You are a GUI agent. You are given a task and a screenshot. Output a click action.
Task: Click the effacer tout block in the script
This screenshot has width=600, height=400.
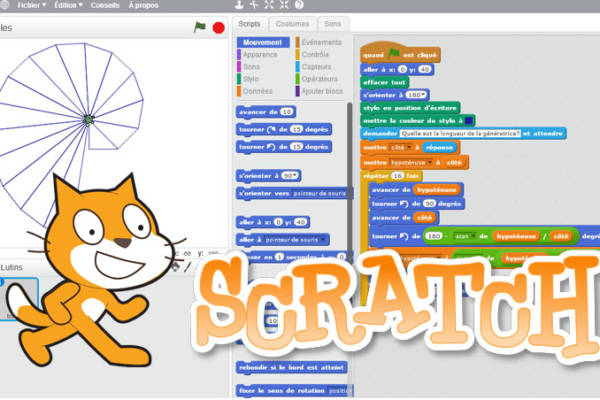[385, 82]
